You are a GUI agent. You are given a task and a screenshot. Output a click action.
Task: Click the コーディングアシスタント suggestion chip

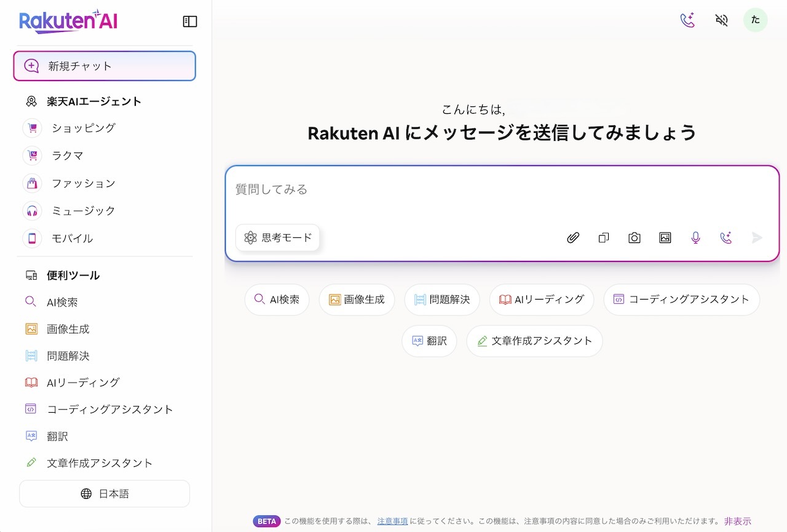click(x=682, y=300)
